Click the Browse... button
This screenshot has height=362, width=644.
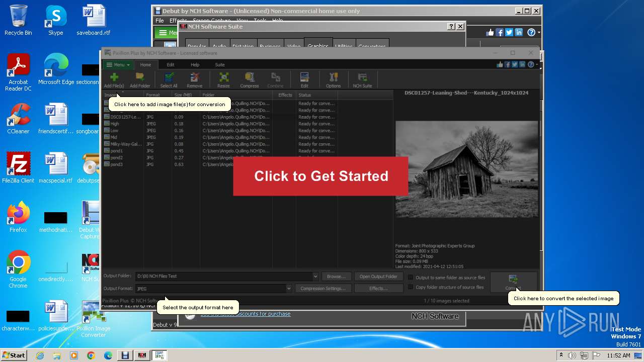tap(336, 276)
